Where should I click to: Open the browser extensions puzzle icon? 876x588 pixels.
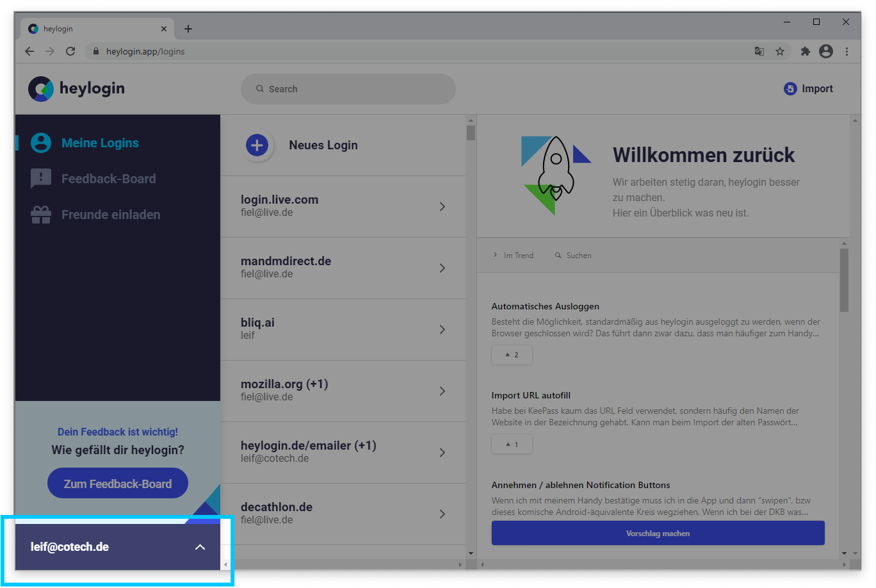(806, 51)
